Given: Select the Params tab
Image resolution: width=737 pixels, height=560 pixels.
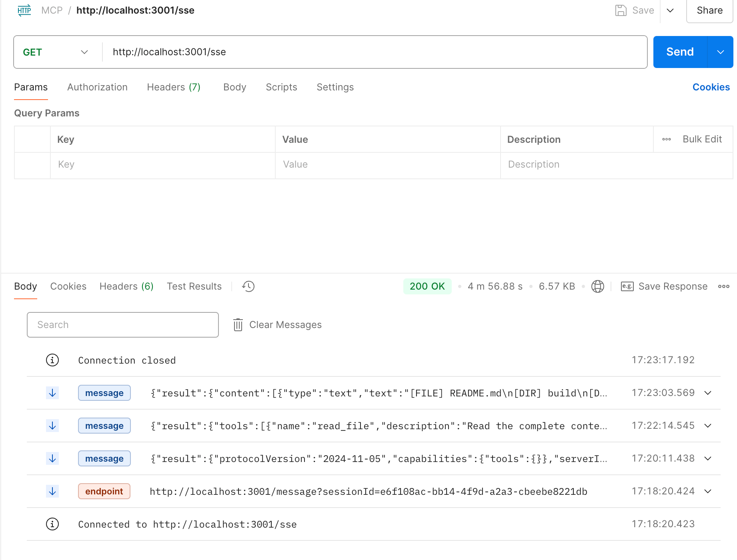Looking at the screenshot, I should pos(31,87).
